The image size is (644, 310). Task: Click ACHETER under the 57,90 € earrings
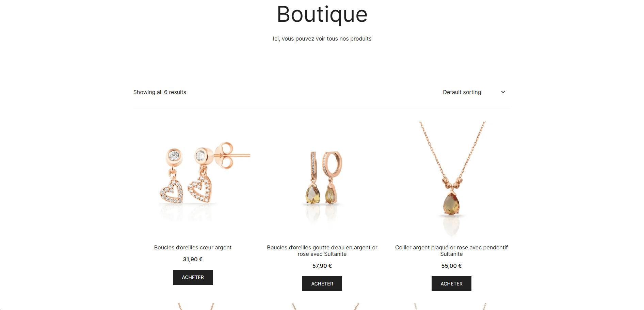click(x=322, y=284)
